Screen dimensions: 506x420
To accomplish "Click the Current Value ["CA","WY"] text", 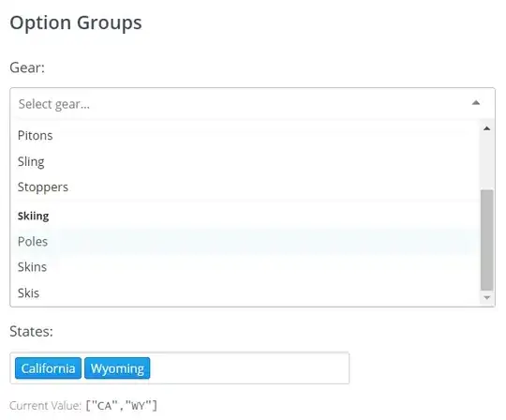I will click(x=83, y=406).
